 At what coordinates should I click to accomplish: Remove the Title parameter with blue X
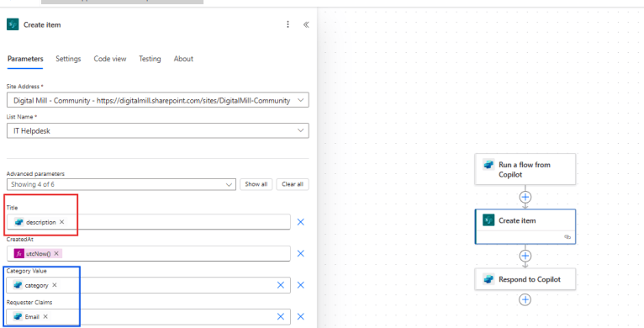(301, 222)
